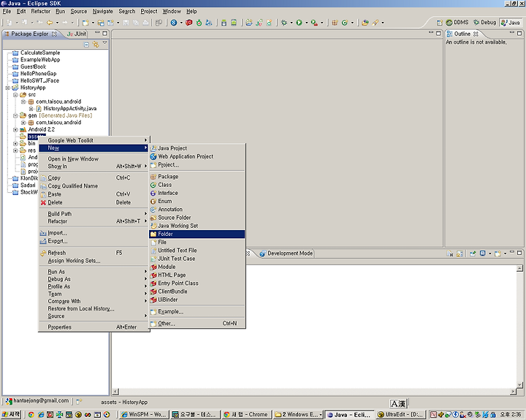
Task: Select Copy in the context menu
Action: [x=94, y=177]
